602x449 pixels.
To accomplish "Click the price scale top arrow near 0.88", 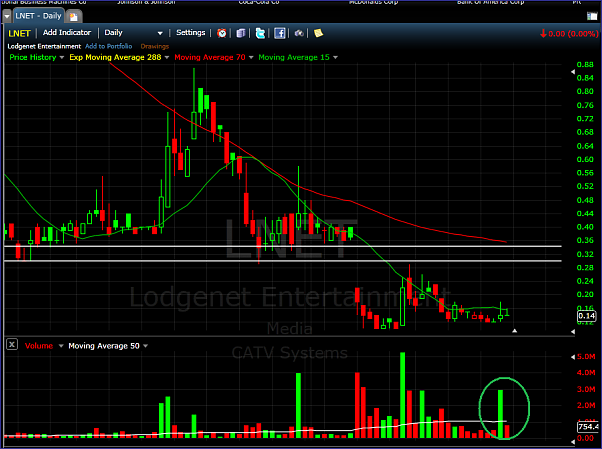I will (x=573, y=72).
